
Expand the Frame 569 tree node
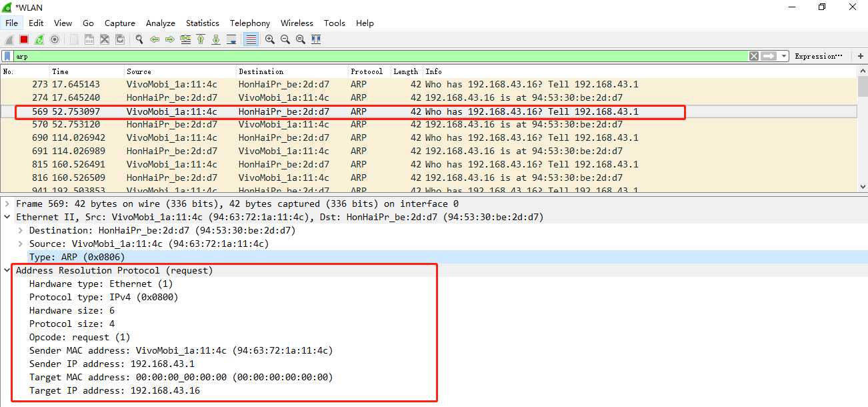point(7,203)
